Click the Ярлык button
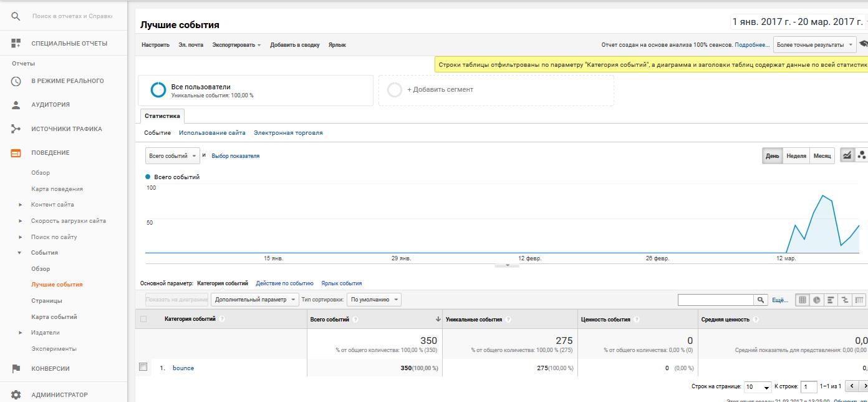 (x=337, y=45)
